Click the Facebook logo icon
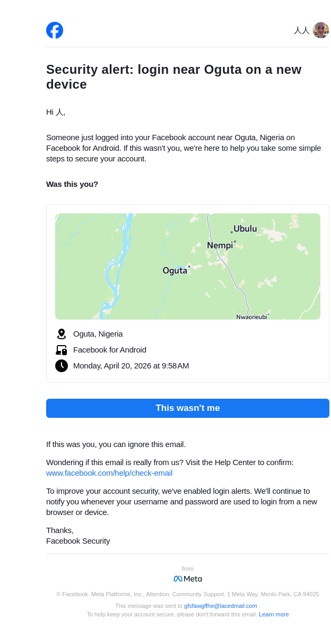331x644 pixels. coord(55,30)
